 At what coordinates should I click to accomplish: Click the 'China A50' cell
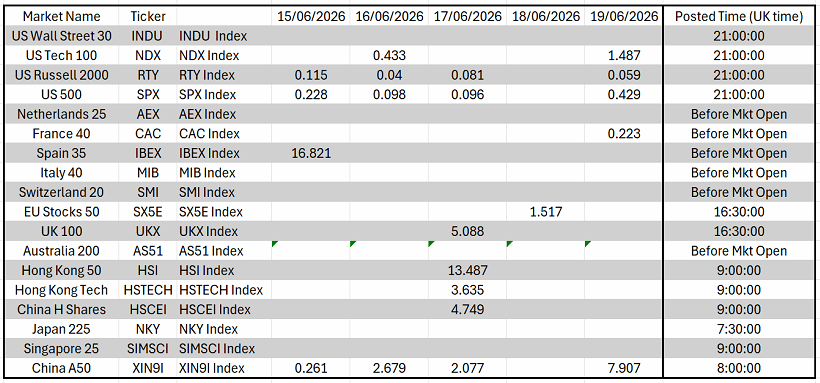61,368
